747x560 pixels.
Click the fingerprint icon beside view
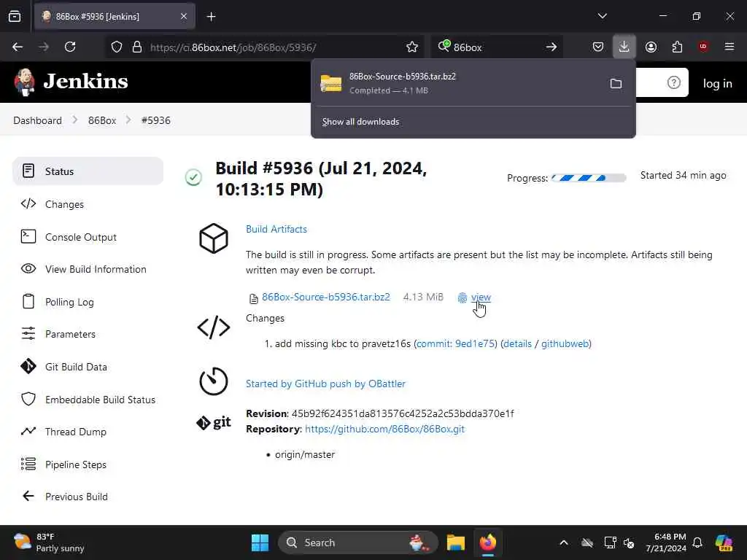tap(462, 298)
